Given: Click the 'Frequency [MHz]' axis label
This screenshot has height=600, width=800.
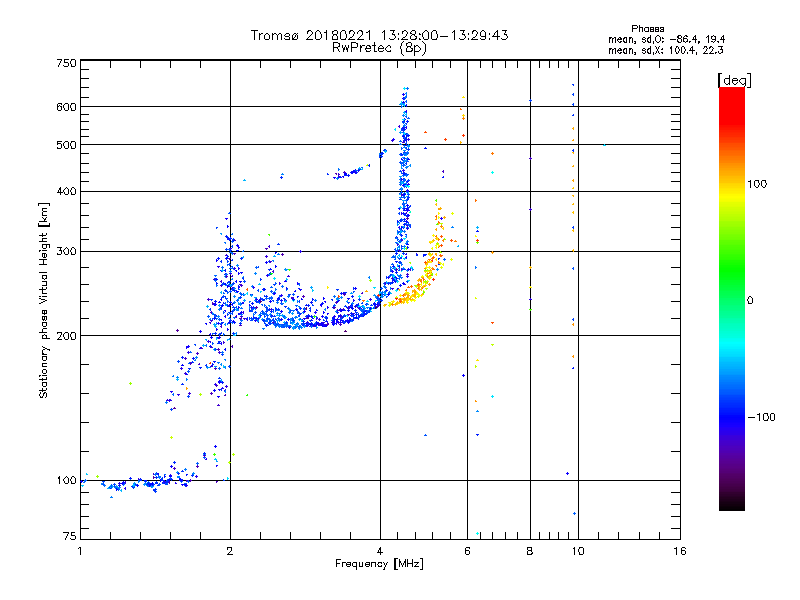Looking at the screenshot, I should pyautogui.click(x=379, y=564).
